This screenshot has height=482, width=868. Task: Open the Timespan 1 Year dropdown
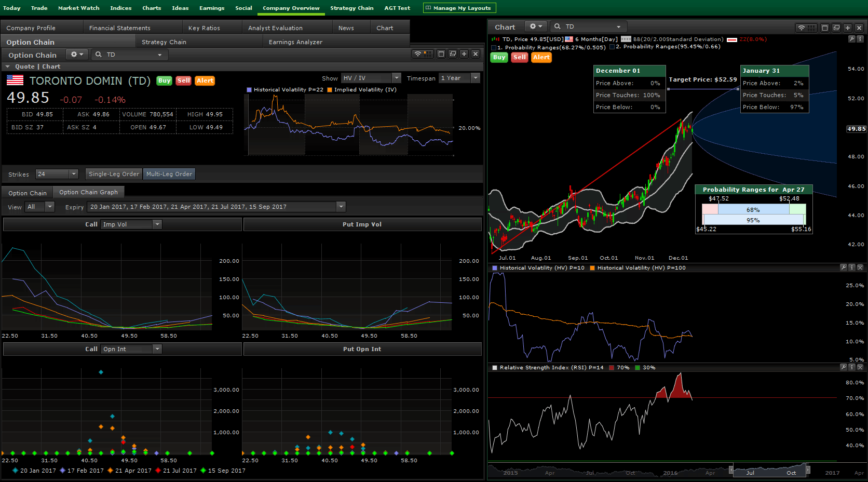coord(459,78)
